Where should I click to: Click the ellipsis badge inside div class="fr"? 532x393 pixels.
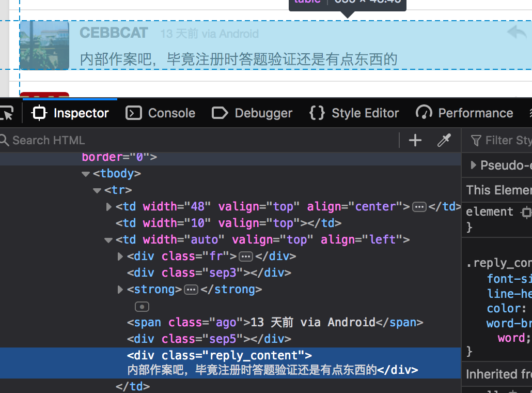coord(246,256)
